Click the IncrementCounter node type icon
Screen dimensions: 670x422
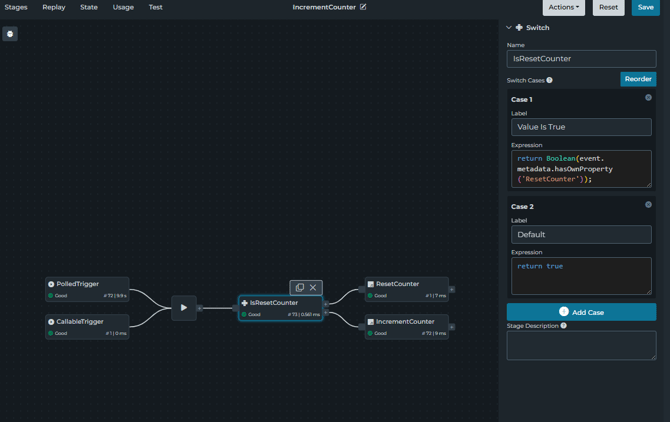[371, 322]
